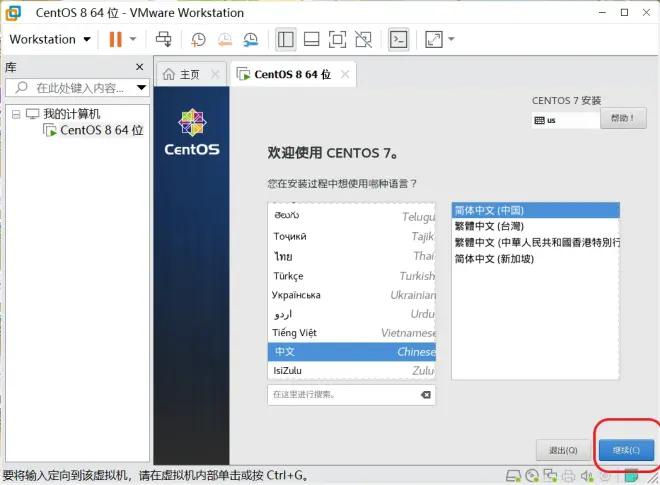This screenshot has width=660, height=485.
Task: Toggle the library sidebar view
Action: pos(285,39)
